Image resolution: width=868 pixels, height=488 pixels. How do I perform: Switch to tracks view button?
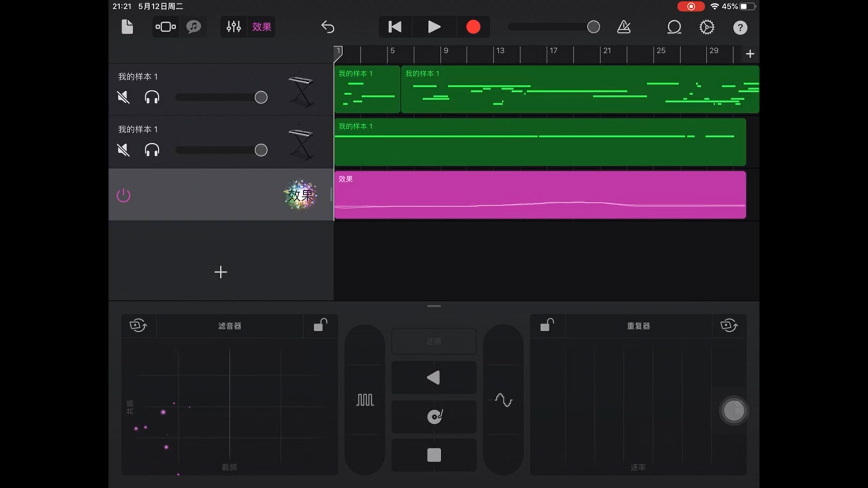(x=165, y=27)
